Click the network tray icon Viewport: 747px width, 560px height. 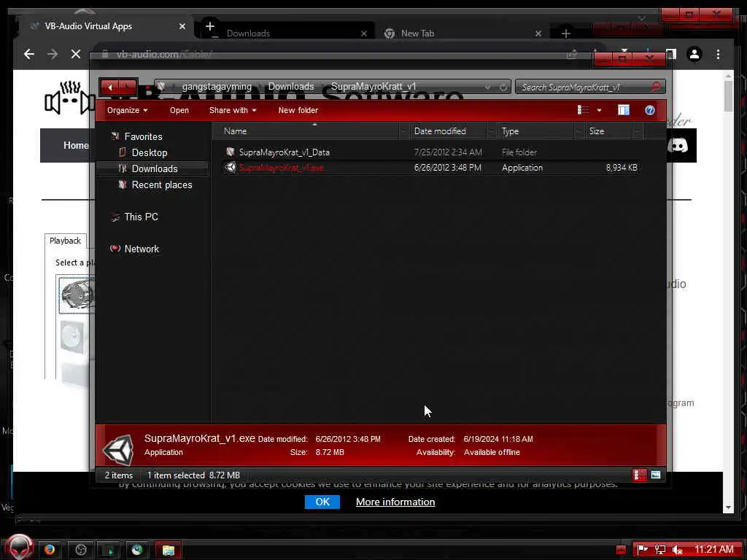659,550
